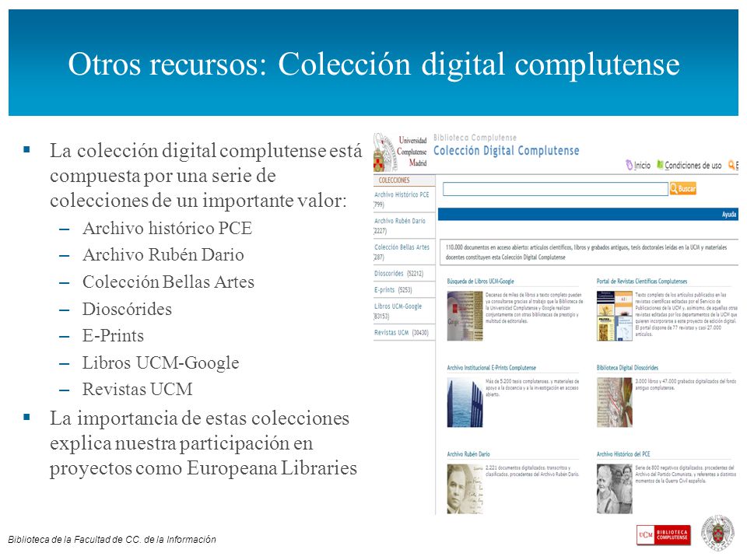747x560 pixels.
Task: Open Colección Bellas Artes sidebar collection
Action: coord(402,252)
